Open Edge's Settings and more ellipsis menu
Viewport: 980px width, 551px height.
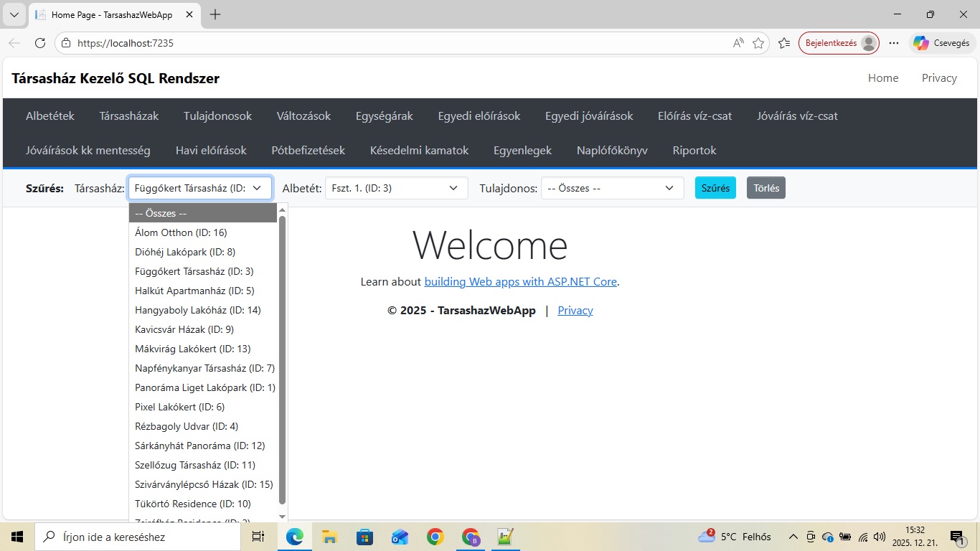[894, 43]
